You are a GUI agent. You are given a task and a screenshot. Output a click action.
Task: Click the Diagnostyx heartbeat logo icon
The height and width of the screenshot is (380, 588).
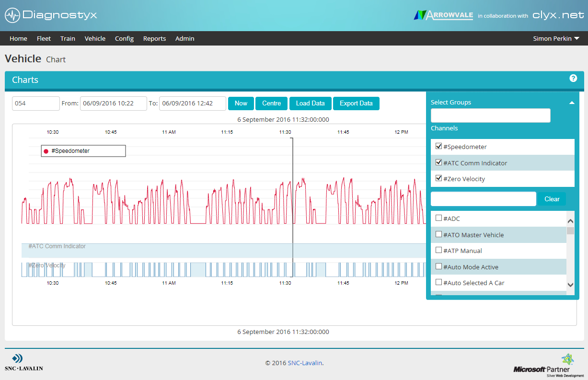click(12, 15)
